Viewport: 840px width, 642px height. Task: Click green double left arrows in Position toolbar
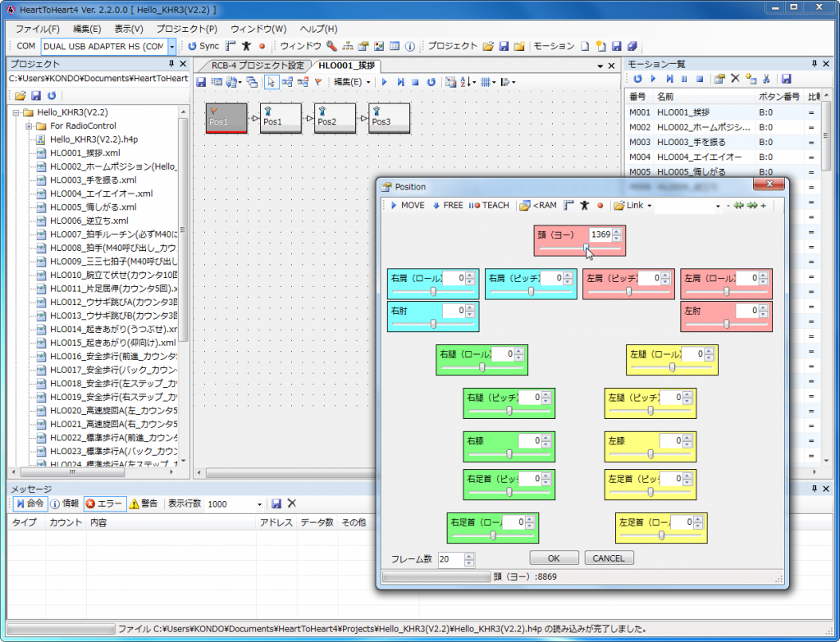click(x=739, y=205)
